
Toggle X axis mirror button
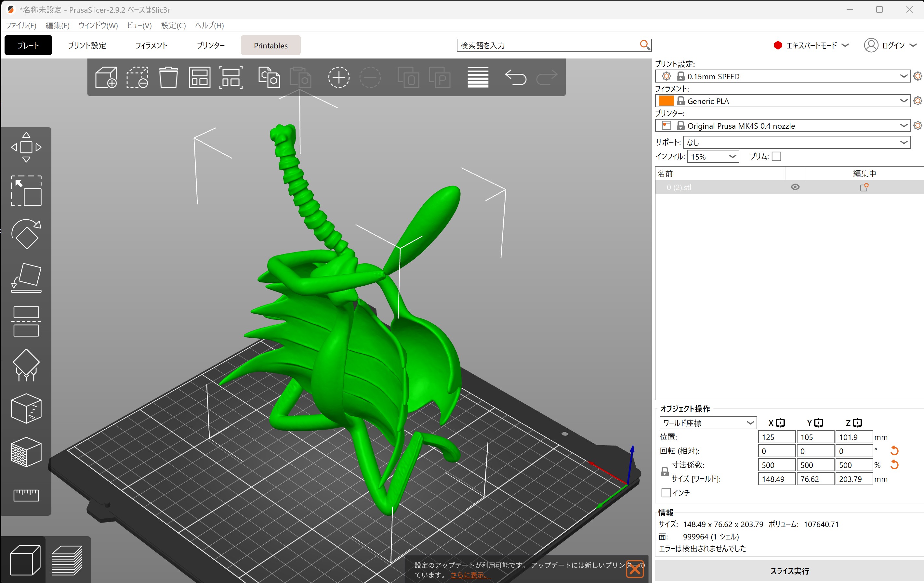[780, 423]
